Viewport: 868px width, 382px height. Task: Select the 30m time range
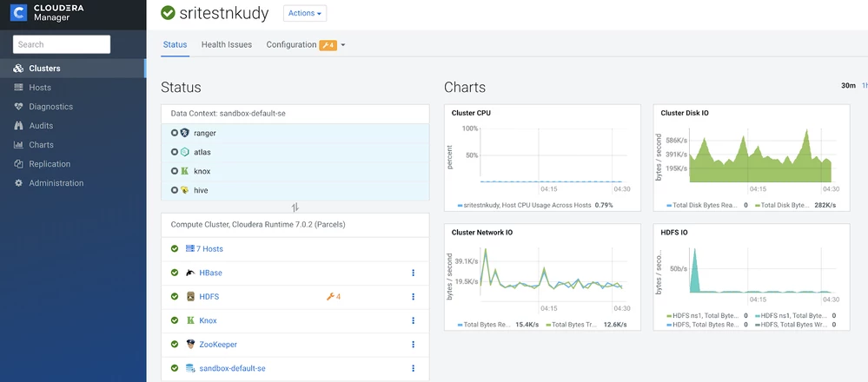click(848, 86)
